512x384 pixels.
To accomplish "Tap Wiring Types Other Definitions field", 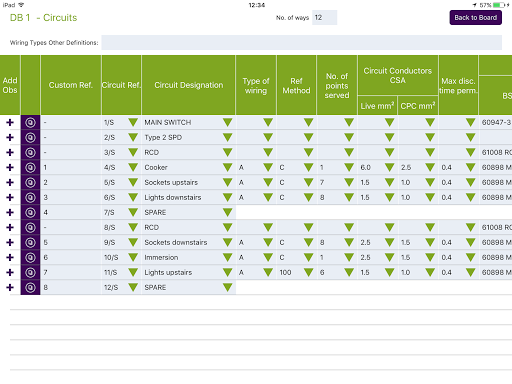I will [302, 43].
